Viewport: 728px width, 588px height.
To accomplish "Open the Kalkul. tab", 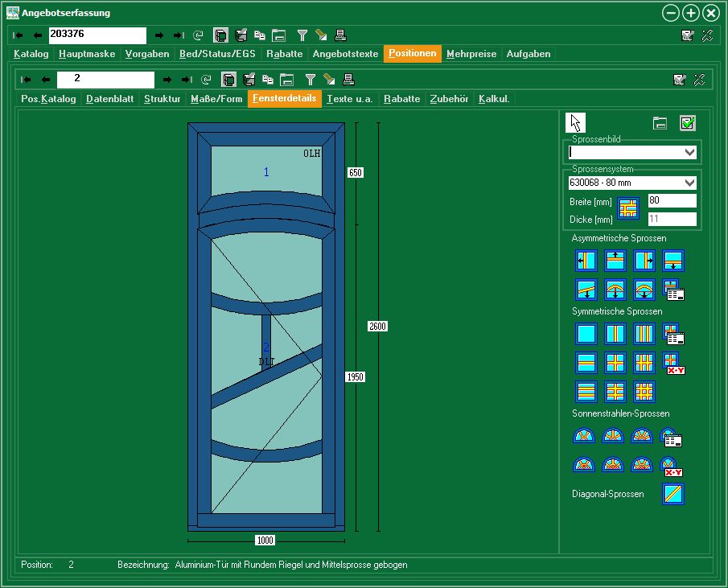I will [x=493, y=99].
